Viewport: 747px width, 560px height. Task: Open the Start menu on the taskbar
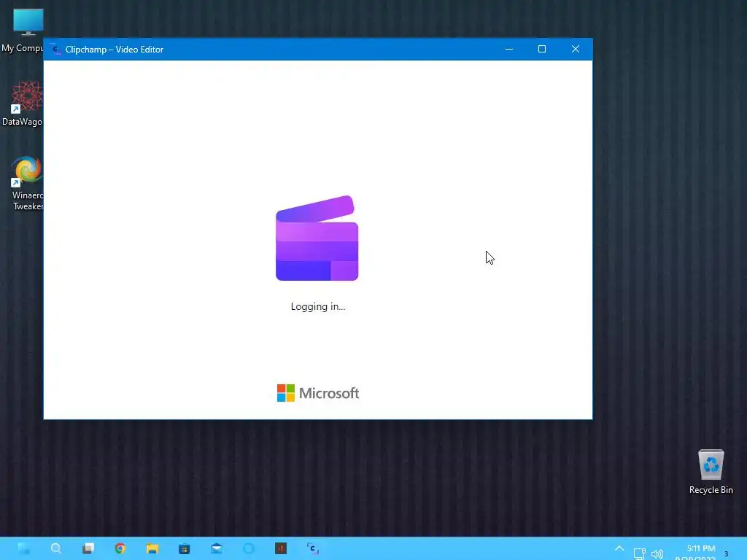click(24, 548)
